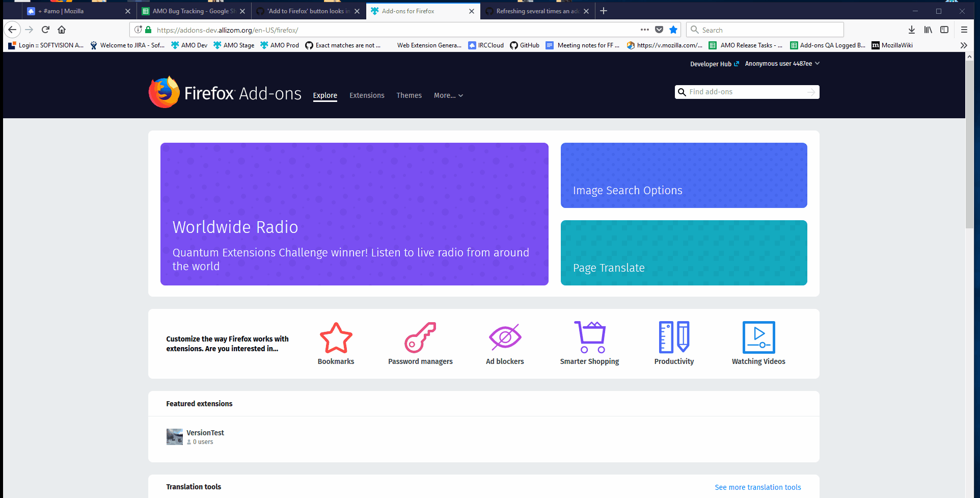This screenshot has height=498, width=980.
Task: Open the VersionTest extension thumbnail
Action: 175,437
